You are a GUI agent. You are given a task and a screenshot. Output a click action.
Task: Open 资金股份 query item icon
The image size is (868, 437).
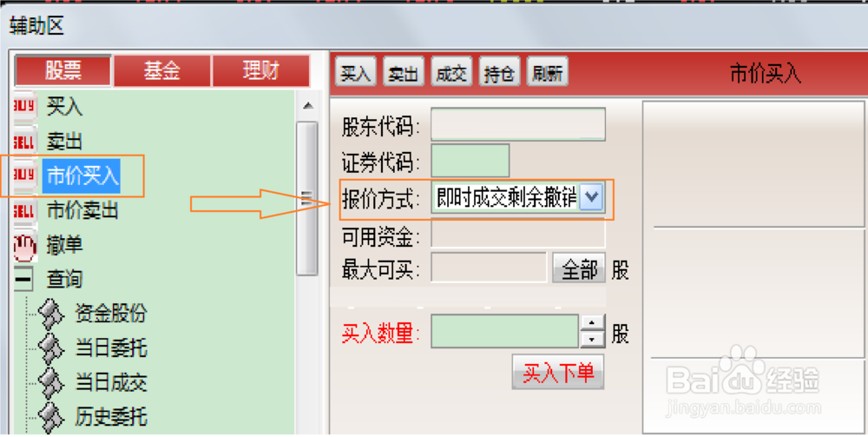coord(50,314)
